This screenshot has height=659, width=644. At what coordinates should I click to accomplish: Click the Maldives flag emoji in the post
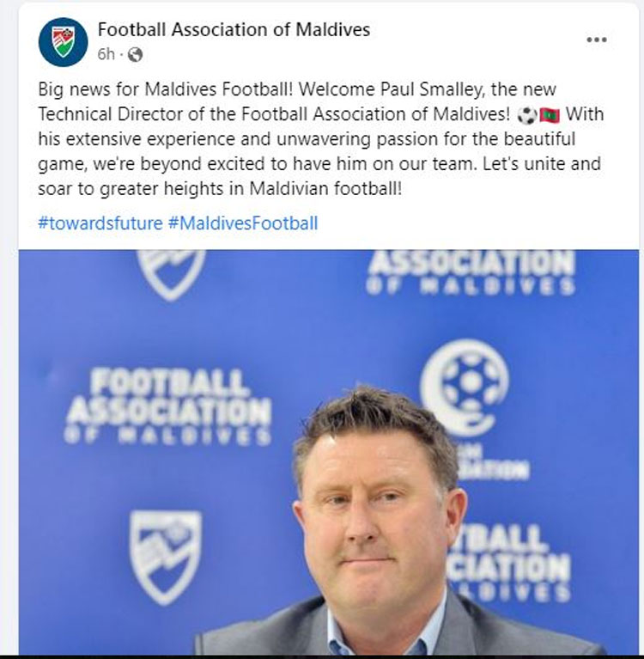coord(550,115)
